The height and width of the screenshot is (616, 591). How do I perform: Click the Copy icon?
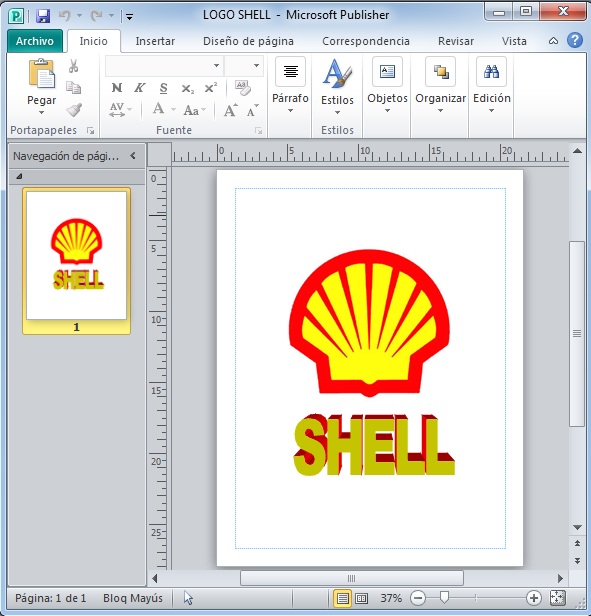click(x=73, y=88)
